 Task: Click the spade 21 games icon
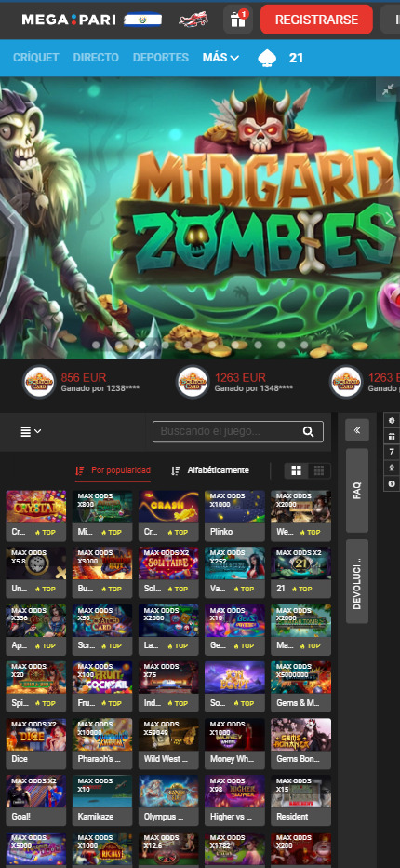(x=268, y=58)
